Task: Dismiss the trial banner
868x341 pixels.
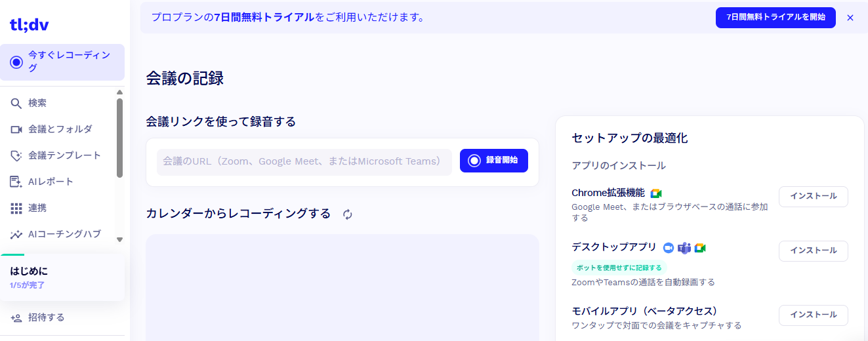Action: click(850, 18)
